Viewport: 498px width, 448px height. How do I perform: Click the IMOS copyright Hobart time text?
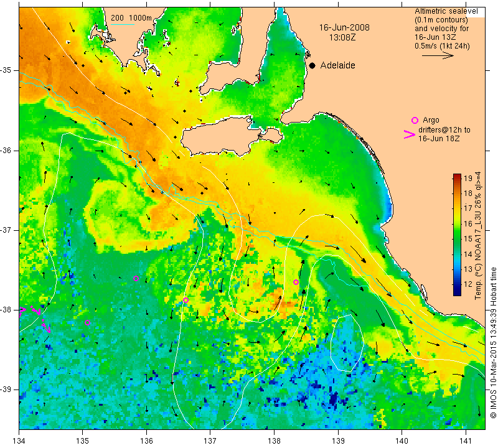[x=493, y=342]
